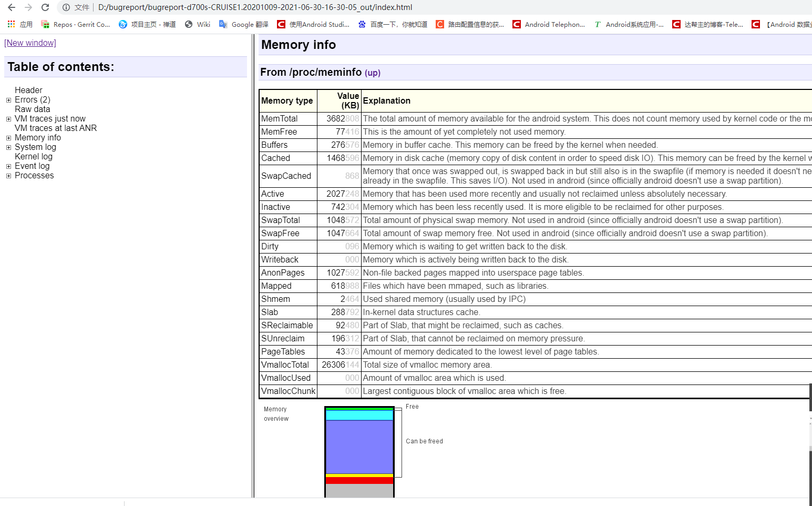812x506 pixels.
Task: Select Kernel log in the table of contents
Action: tap(33, 156)
